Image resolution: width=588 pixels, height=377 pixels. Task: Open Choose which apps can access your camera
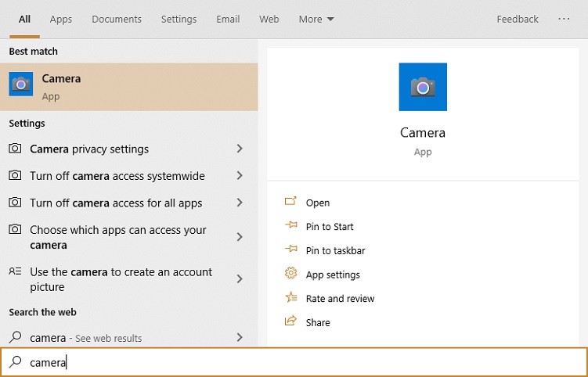point(128,237)
